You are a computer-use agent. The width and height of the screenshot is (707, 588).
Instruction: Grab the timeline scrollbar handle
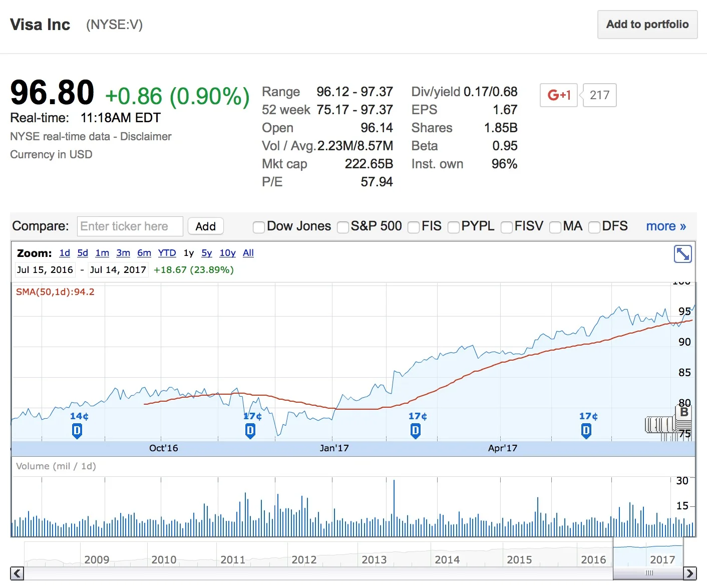tap(649, 573)
